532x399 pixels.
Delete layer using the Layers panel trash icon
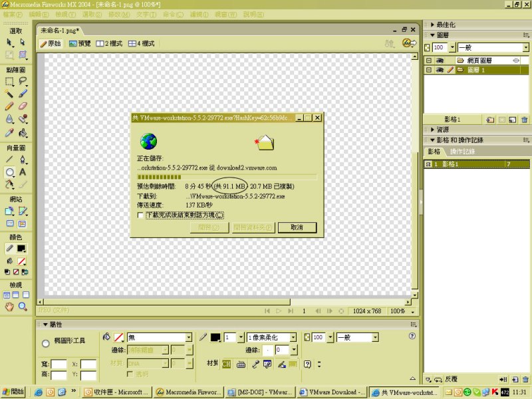(524, 120)
